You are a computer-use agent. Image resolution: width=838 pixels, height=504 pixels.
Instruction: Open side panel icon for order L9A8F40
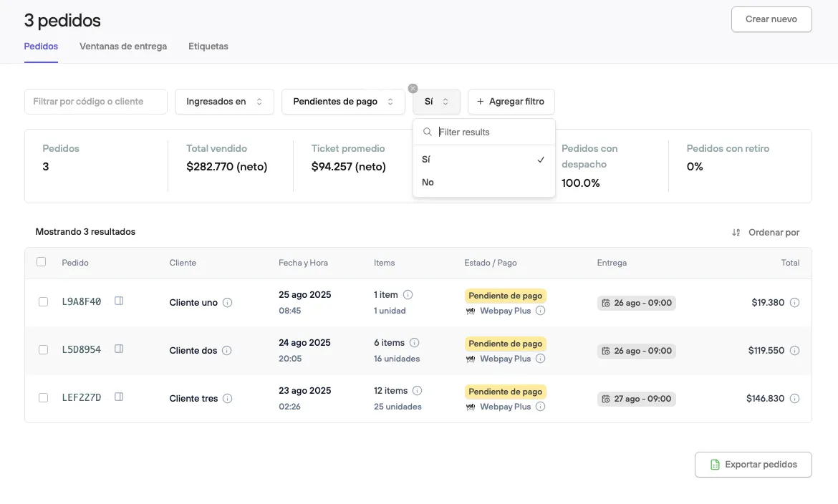point(119,301)
